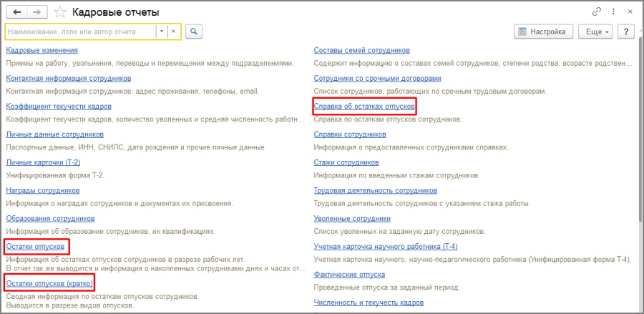Open Стажи сотрудников report
644x314 pixels.
[346, 162]
